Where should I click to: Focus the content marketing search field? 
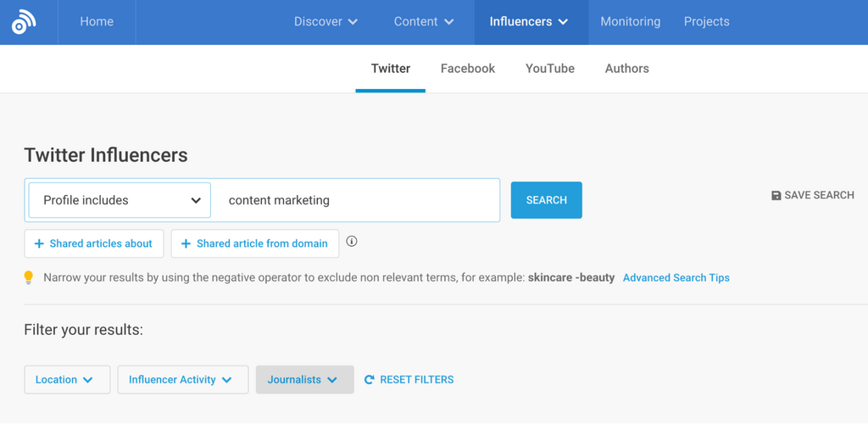point(356,201)
